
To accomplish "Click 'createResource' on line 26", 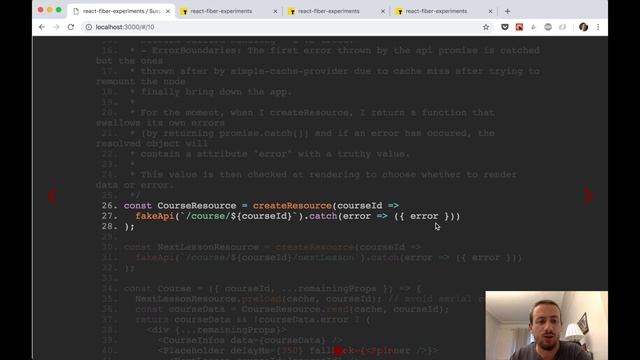I will click(x=292, y=205).
